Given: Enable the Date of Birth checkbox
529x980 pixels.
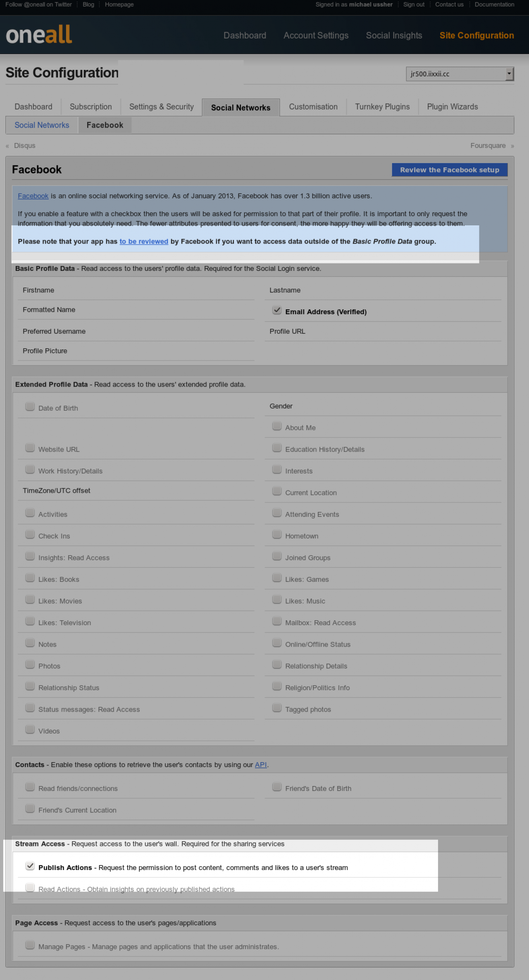Looking at the screenshot, I should (x=30, y=406).
